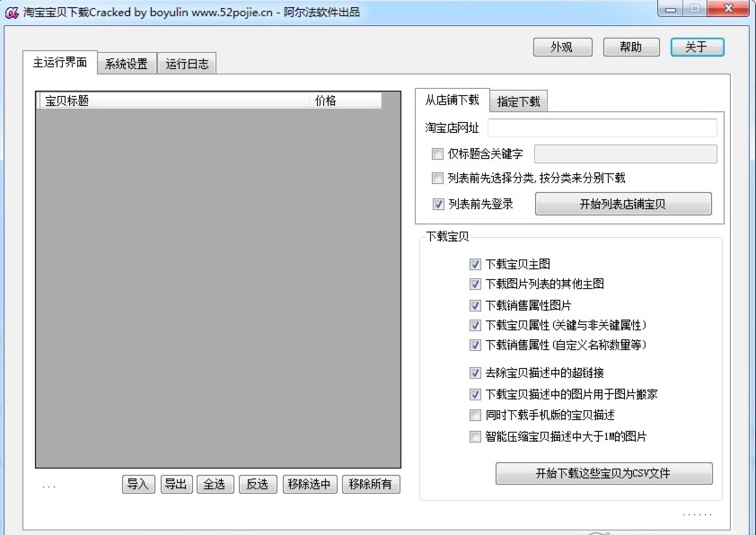Switch to the 系统设置 tab
Image resolution: width=756 pixels, height=535 pixels.
(x=126, y=64)
